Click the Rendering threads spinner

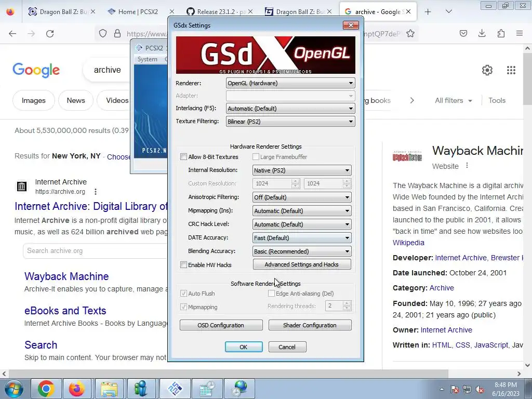pos(338,305)
